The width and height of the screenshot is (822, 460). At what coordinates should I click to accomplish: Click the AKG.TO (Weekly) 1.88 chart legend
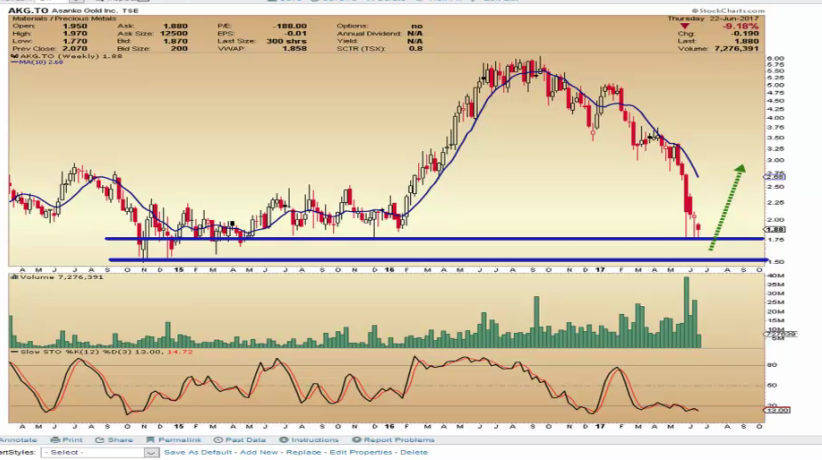tap(67, 56)
